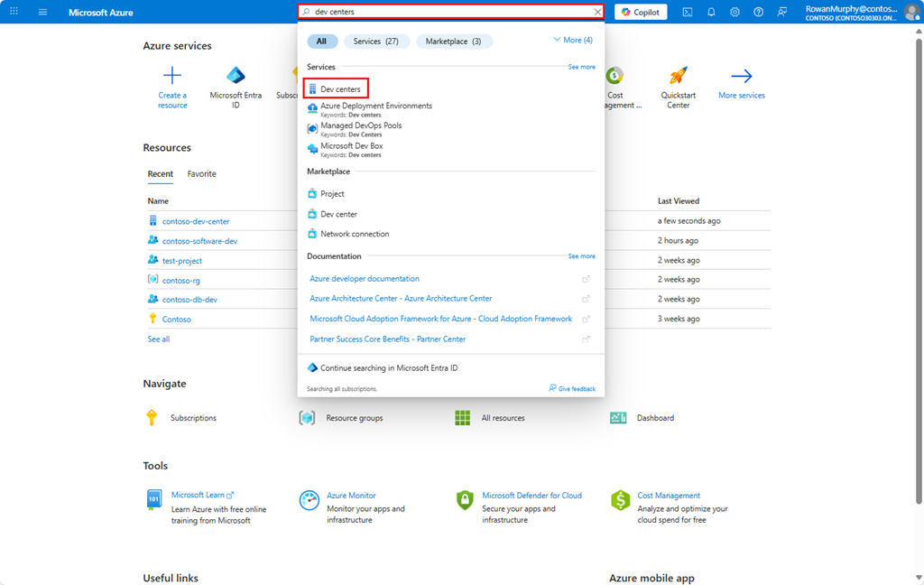Image resolution: width=924 pixels, height=585 pixels.
Task: Click See more next to Services
Action: coord(581,67)
